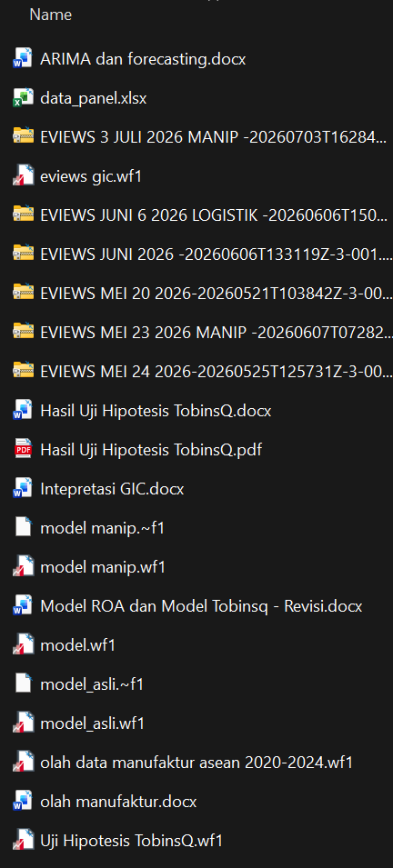393x868 pixels.
Task: Select EVIEWS JUNI 6 2026 LOGISTIK file name
Action: [214, 215]
